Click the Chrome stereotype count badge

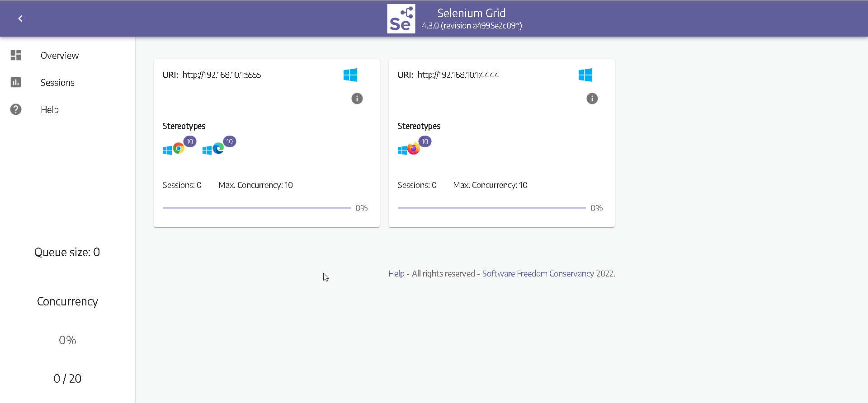190,142
